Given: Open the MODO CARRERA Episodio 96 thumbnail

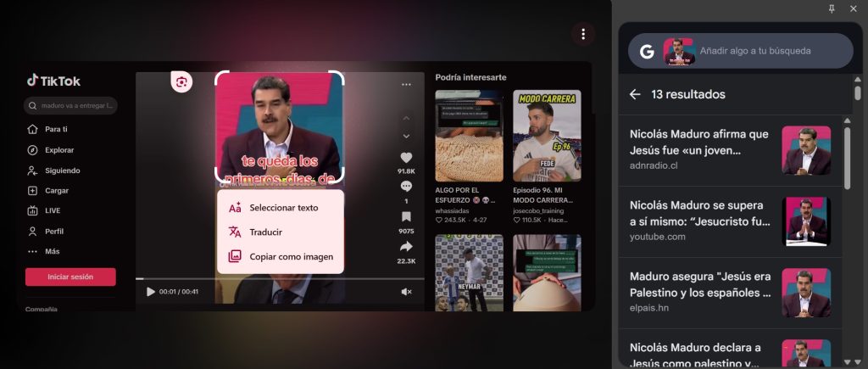Looking at the screenshot, I should point(547,136).
